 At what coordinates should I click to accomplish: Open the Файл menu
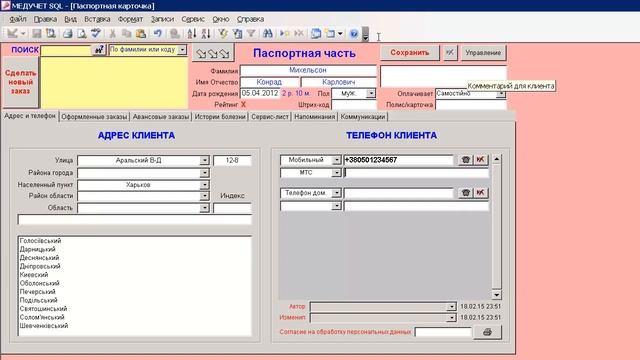tap(18, 19)
